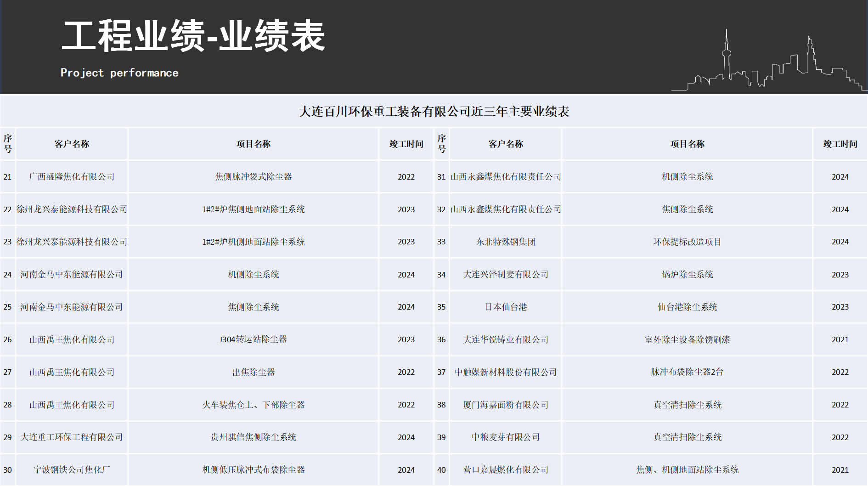Click 山西禹王焦化有限公司 in row 27

tap(71, 372)
